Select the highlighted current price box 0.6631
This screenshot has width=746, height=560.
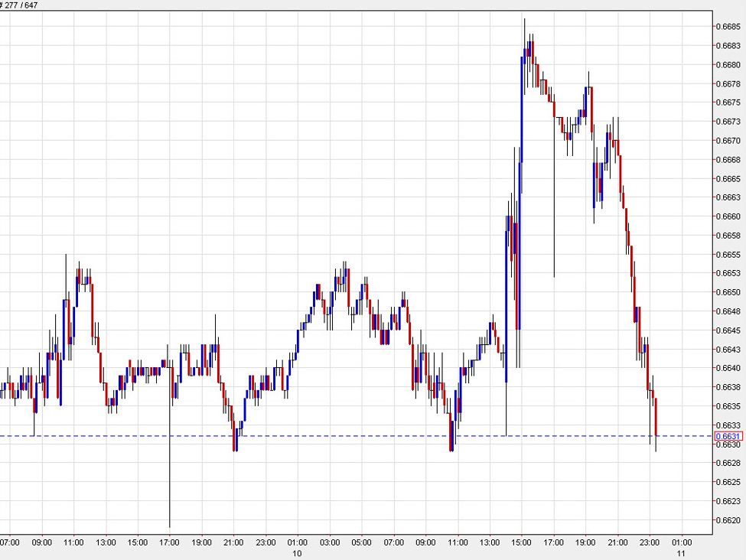click(x=727, y=435)
